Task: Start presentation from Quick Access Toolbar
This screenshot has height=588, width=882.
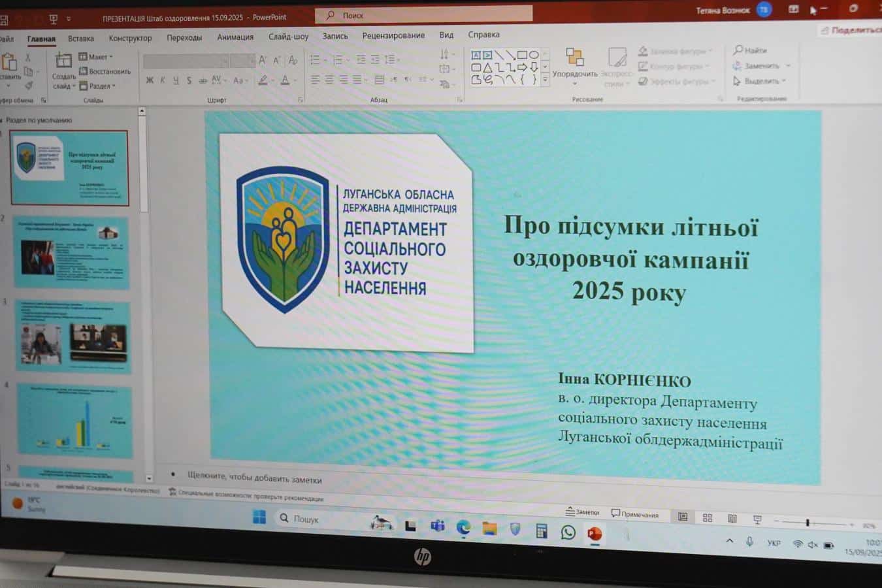Action: [x=54, y=18]
